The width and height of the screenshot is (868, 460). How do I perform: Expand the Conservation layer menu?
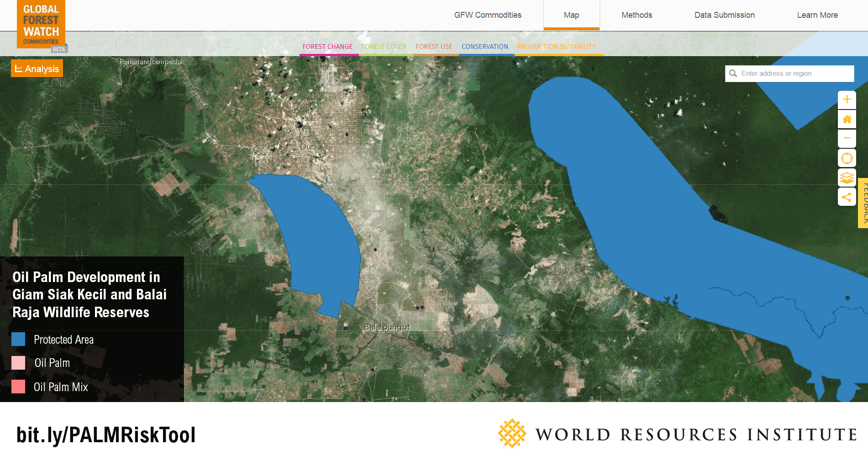[485, 47]
